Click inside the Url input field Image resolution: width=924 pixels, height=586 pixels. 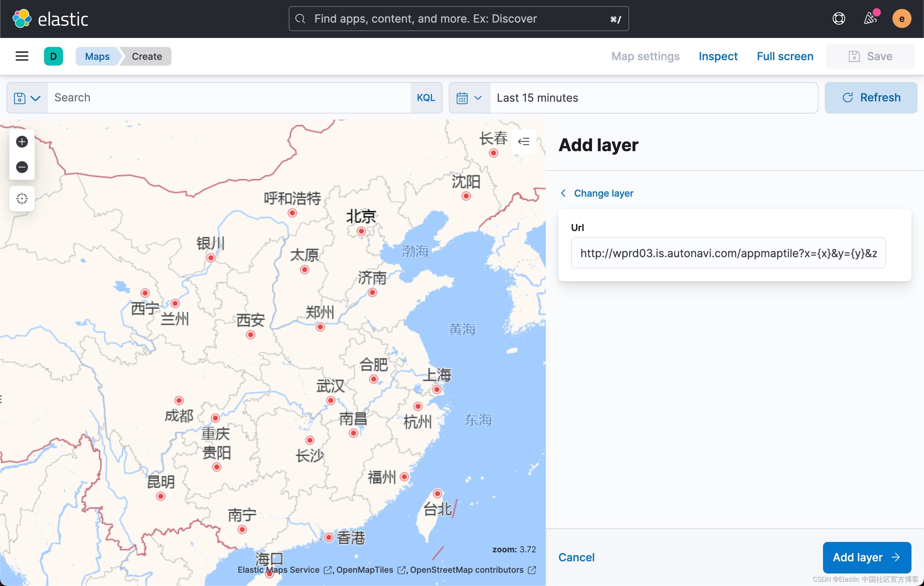727,253
